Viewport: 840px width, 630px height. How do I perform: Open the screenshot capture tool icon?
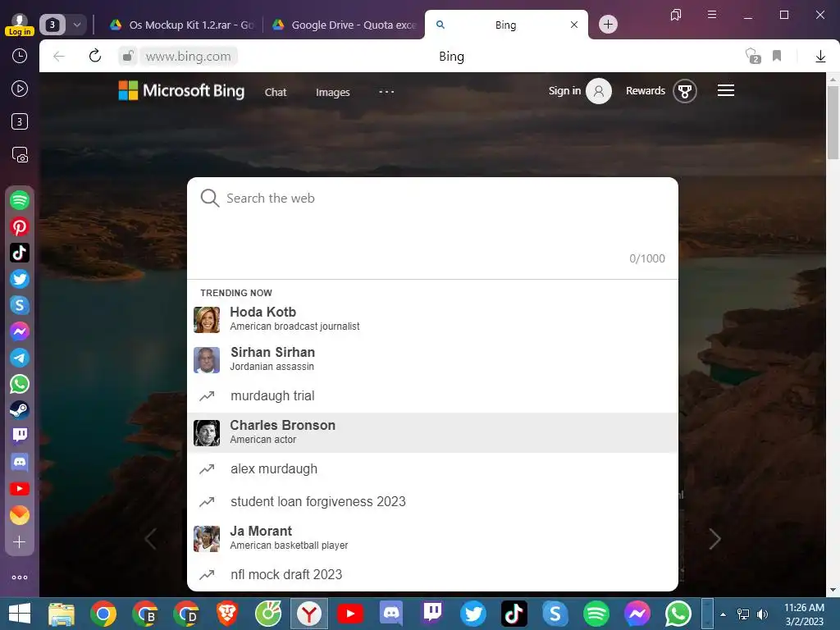[x=20, y=155]
